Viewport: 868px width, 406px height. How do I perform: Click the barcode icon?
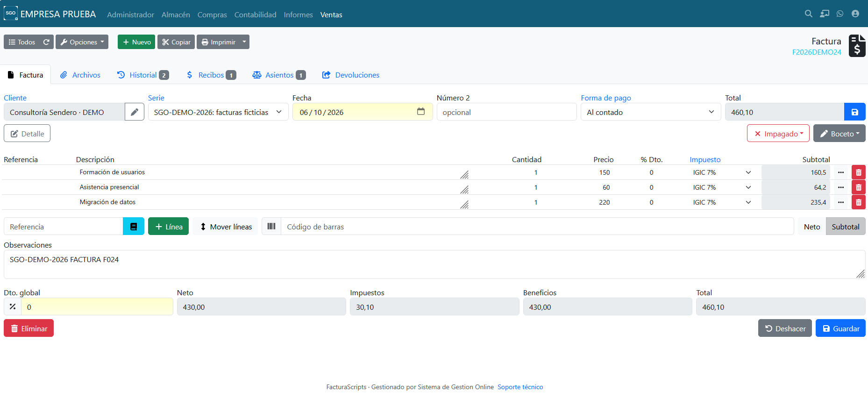pyautogui.click(x=271, y=227)
